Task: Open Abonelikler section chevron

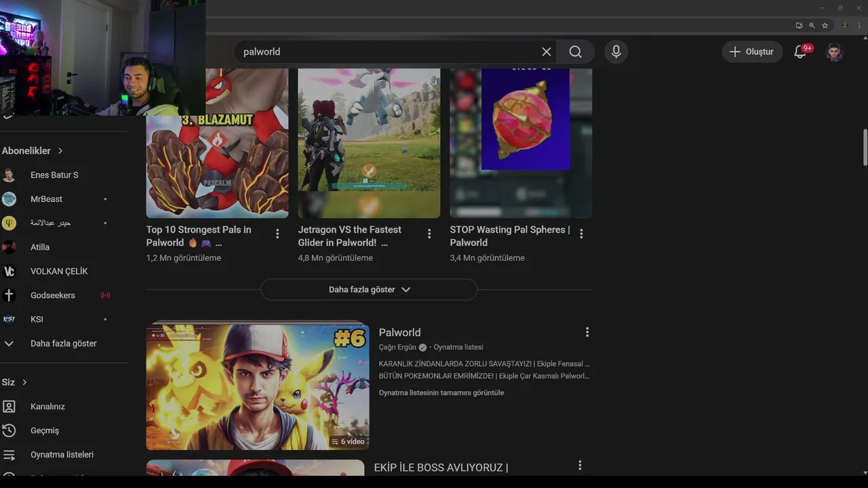Action: (60, 151)
